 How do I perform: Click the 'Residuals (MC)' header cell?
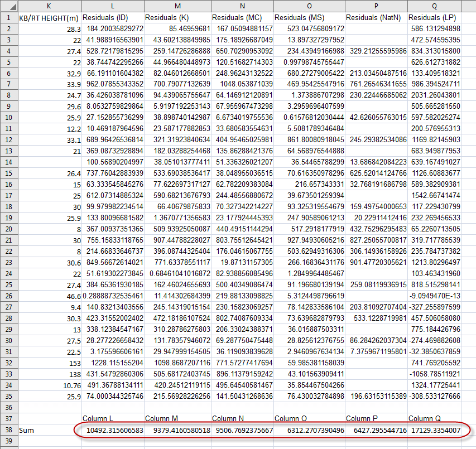click(242, 18)
